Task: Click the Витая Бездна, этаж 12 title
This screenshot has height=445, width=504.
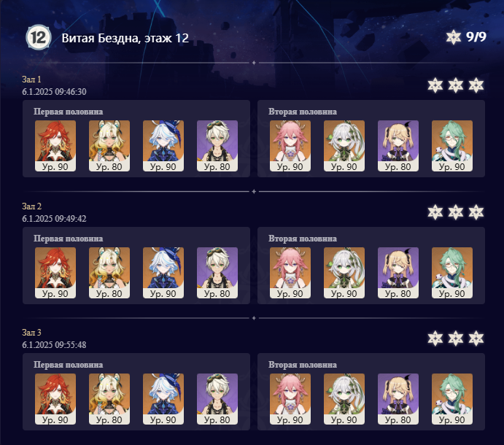Action: tap(125, 38)
